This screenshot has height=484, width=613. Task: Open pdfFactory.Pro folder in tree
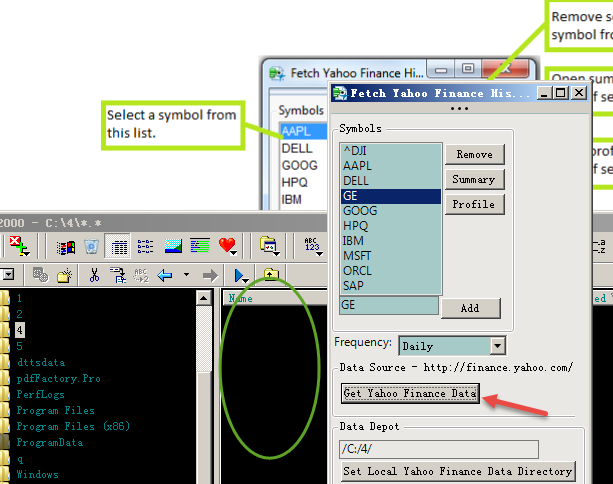[58, 378]
